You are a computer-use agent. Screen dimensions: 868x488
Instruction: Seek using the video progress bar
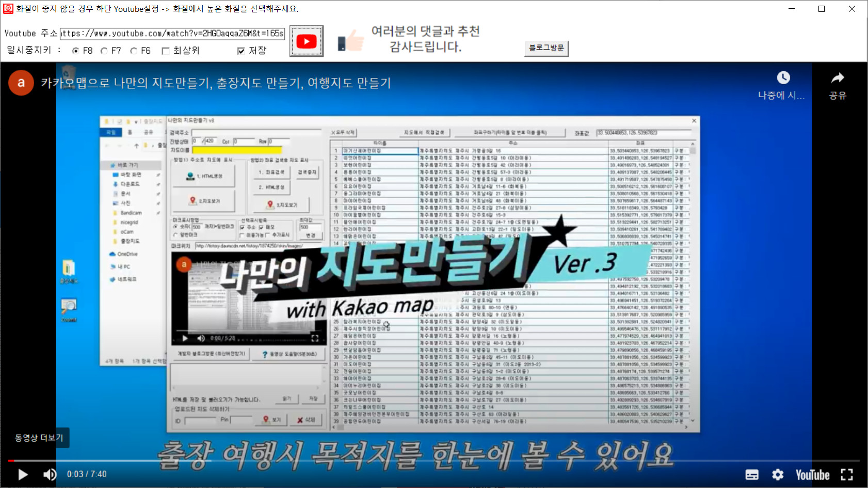433,460
